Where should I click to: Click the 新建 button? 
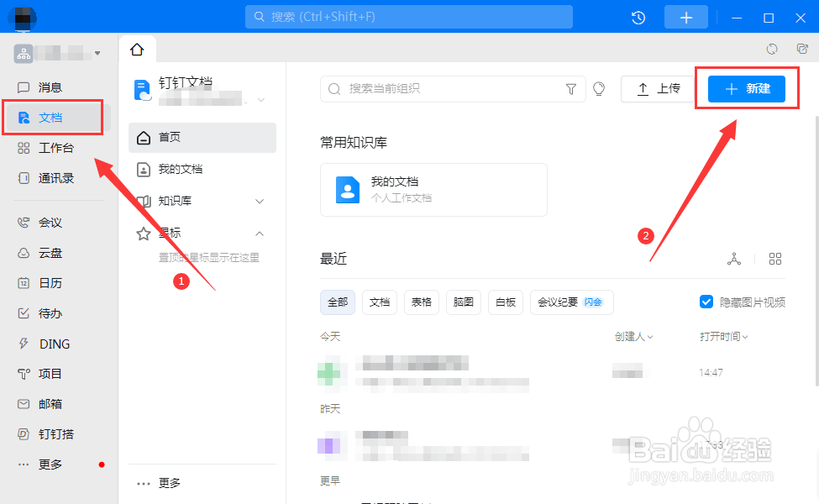pos(747,89)
